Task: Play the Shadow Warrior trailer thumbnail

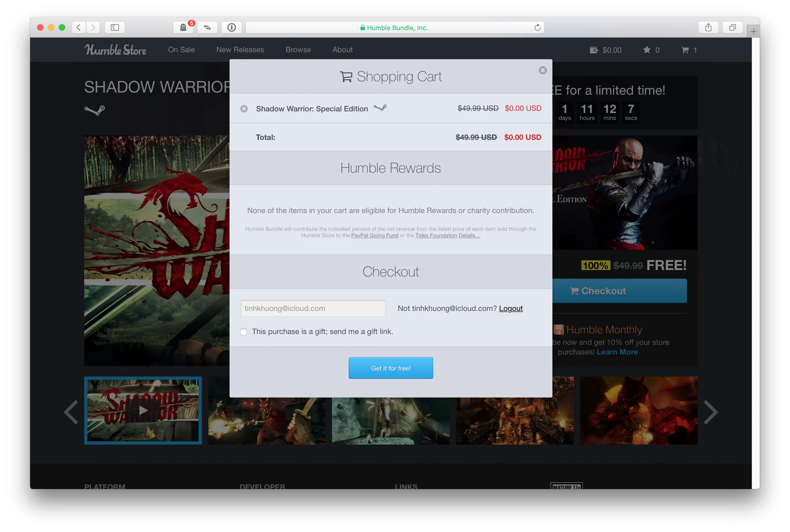Action: click(x=143, y=410)
